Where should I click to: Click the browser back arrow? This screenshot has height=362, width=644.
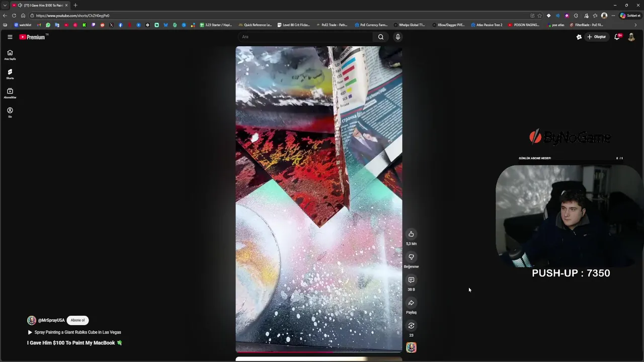(5, 16)
